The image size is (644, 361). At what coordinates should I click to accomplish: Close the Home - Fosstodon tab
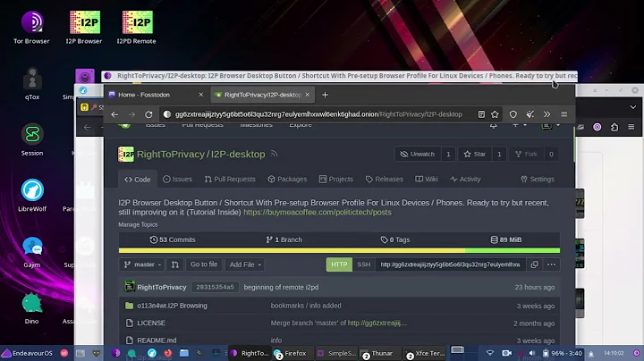click(201, 95)
